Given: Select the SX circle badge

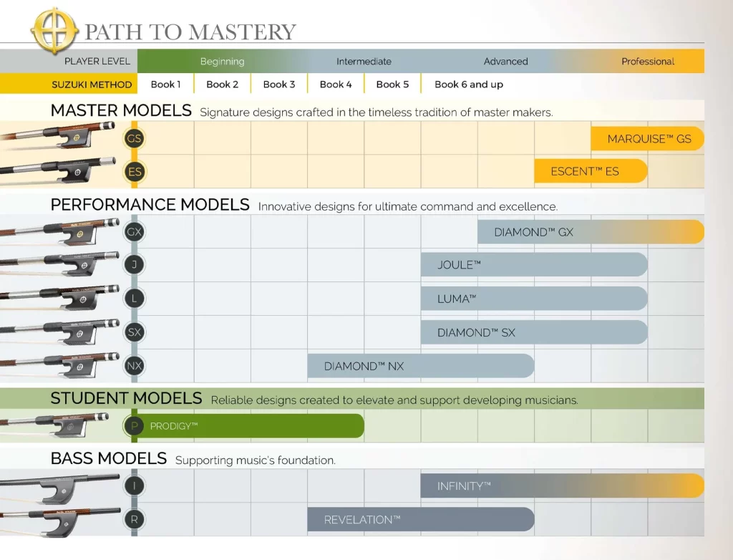Looking at the screenshot, I should tap(134, 332).
